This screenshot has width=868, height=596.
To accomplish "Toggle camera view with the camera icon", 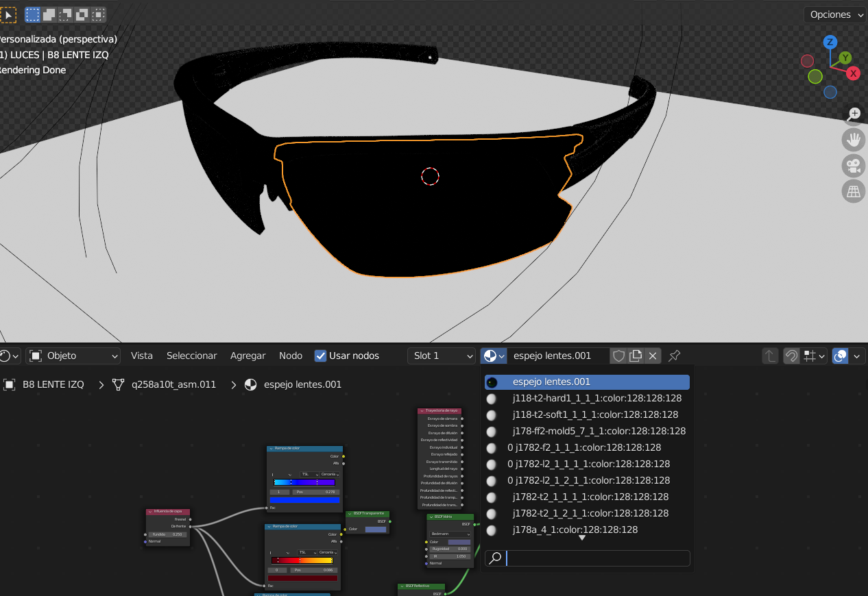I will tap(854, 166).
